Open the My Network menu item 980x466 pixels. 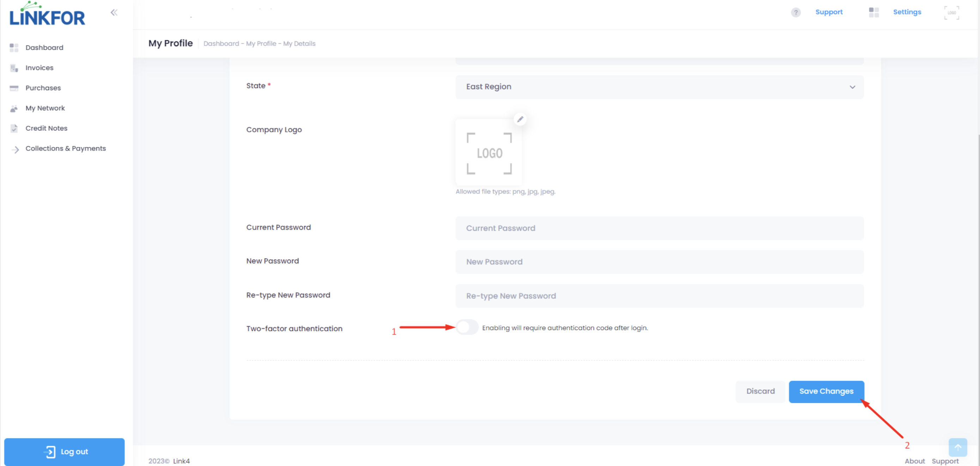point(45,108)
